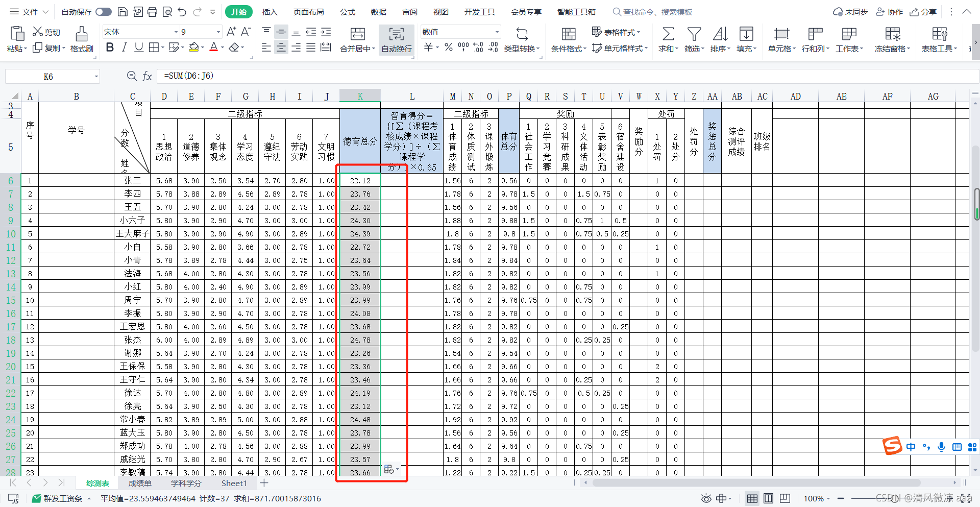Click the percent style icon
The height and width of the screenshot is (507, 980).
[x=448, y=47]
